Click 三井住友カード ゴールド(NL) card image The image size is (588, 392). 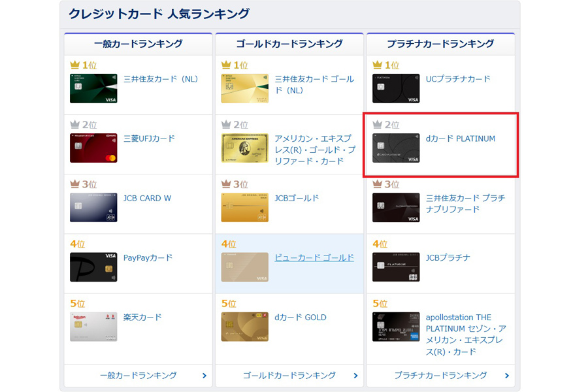point(245,89)
